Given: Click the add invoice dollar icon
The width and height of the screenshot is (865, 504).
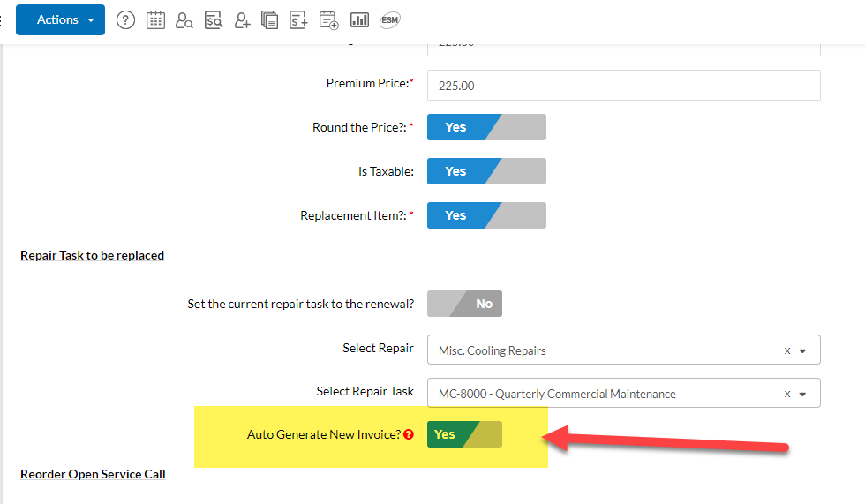Looking at the screenshot, I should (x=299, y=19).
